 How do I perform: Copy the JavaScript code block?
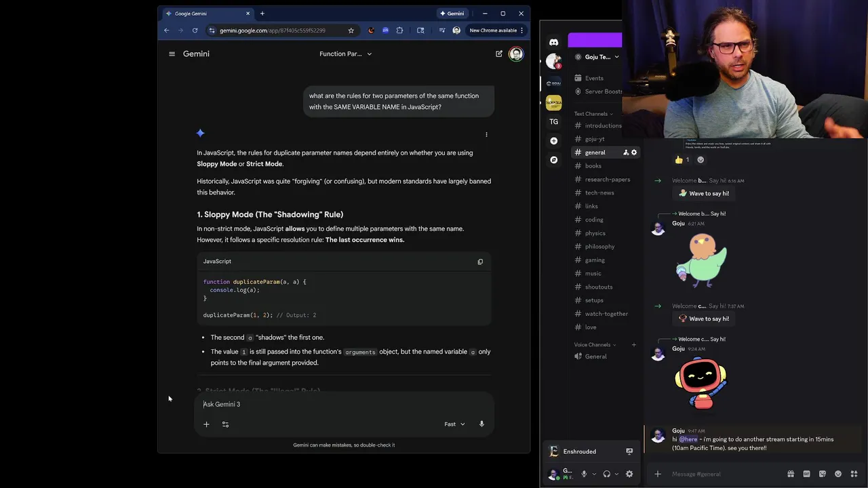click(480, 262)
